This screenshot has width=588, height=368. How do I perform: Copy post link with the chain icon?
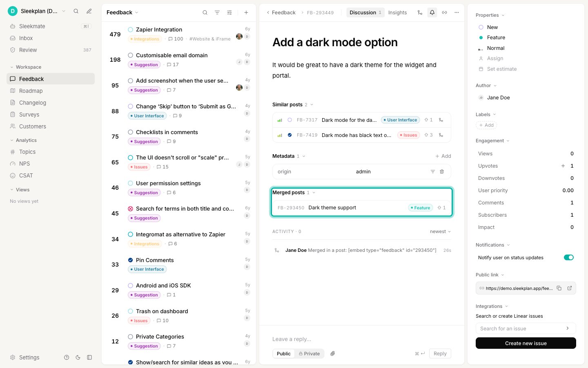(444, 13)
